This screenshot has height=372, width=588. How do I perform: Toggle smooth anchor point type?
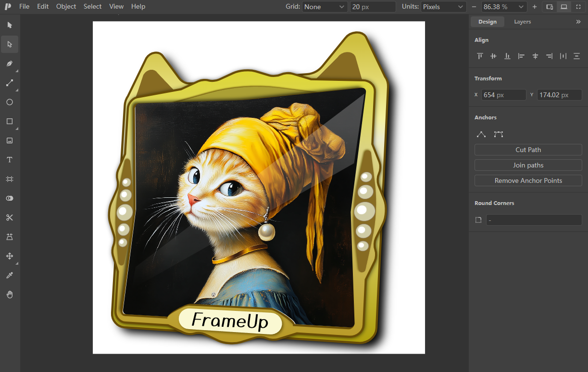click(x=499, y=134)
